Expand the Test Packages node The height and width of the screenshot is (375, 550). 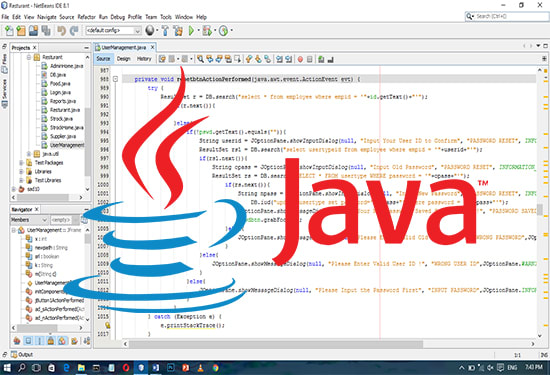pyautogui.click(x=21, y=163)
